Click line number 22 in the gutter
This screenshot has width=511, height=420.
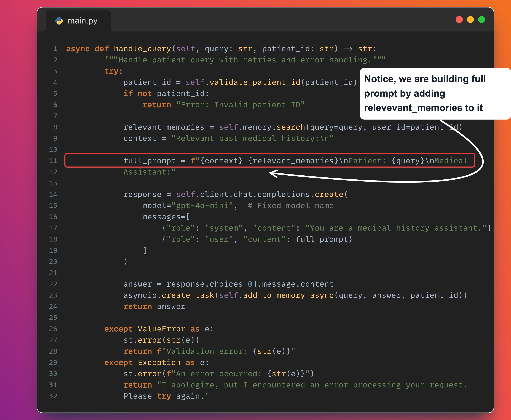(x=53, y=284)
